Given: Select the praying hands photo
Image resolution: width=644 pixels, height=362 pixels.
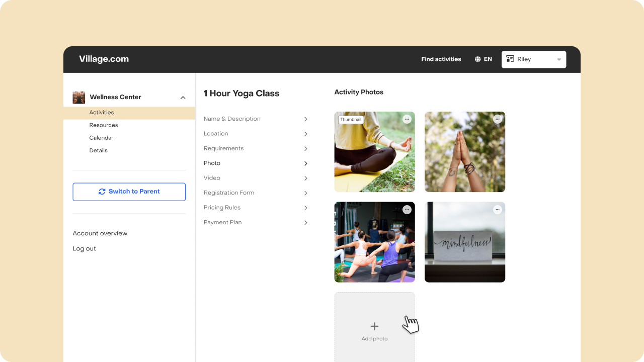Looking at the screenshot, I should tap(465, 152).
